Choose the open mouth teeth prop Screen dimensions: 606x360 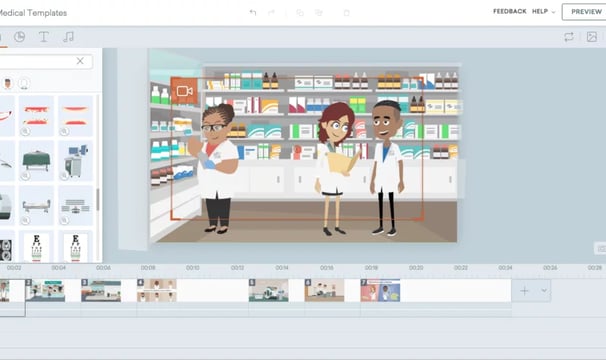(x=36, y=116)
